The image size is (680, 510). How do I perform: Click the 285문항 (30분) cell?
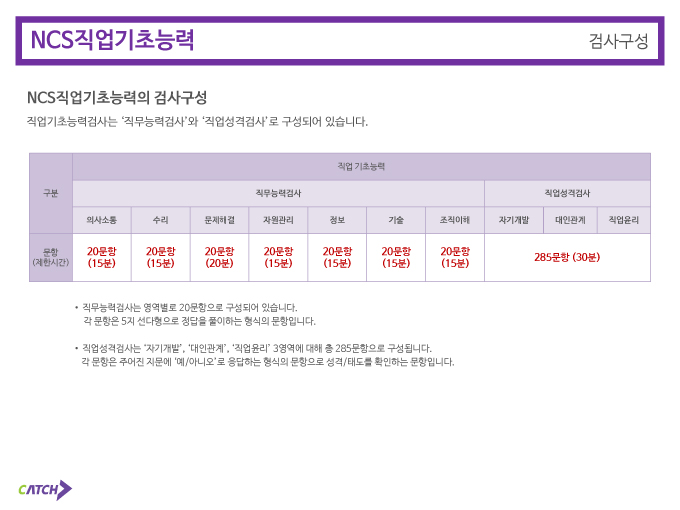567,258
